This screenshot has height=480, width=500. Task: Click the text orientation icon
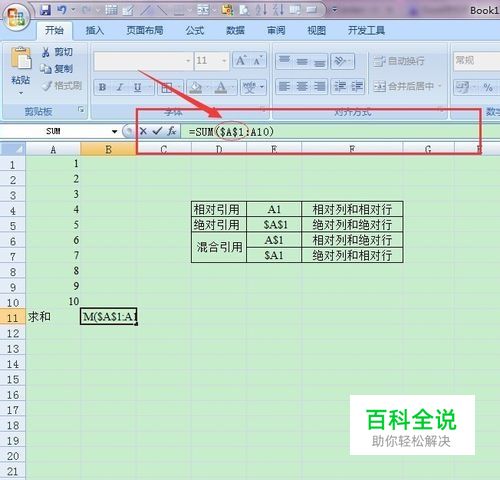pos(340,61)
